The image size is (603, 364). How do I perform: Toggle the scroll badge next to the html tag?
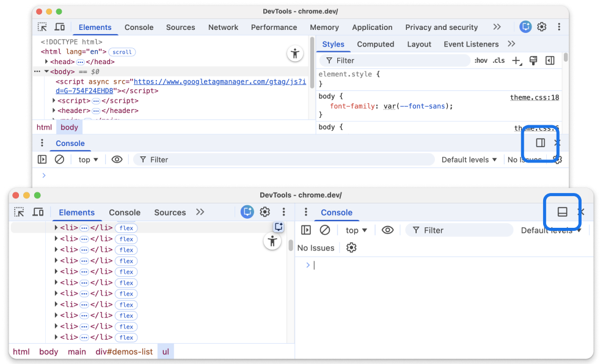pos(122,52)
